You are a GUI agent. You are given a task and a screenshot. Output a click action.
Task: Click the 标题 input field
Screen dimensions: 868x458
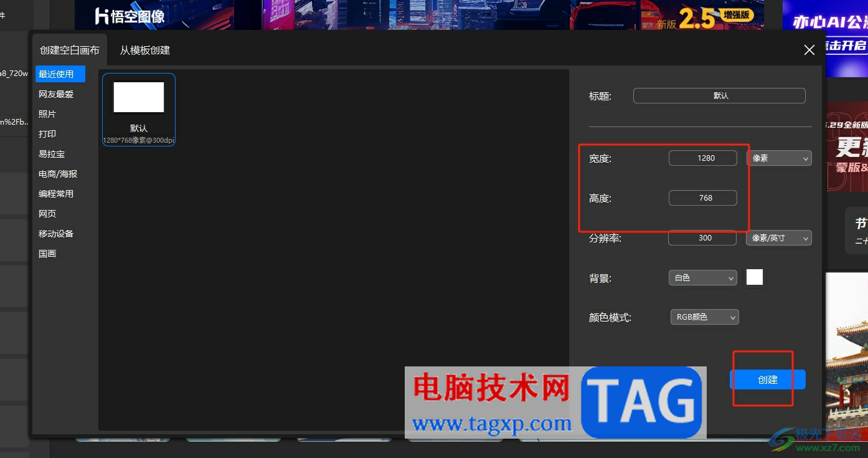click(719, 96)
